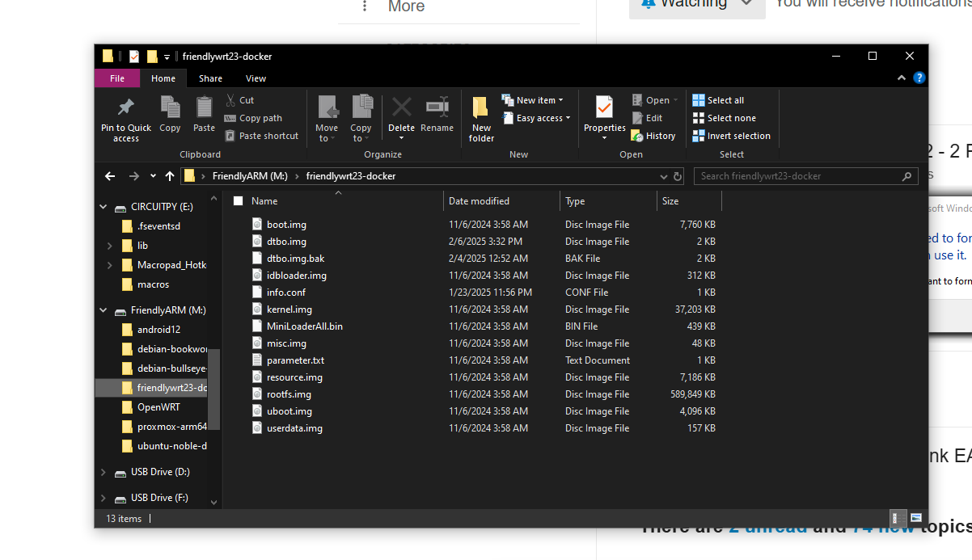Open android12 folder in navigation pane

tap(158, 330)
